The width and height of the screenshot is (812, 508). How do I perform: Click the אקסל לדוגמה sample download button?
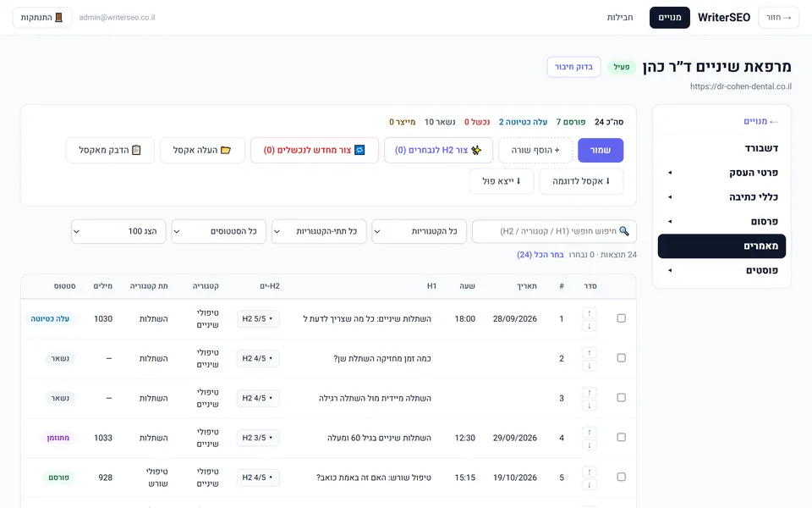point(581,181)
